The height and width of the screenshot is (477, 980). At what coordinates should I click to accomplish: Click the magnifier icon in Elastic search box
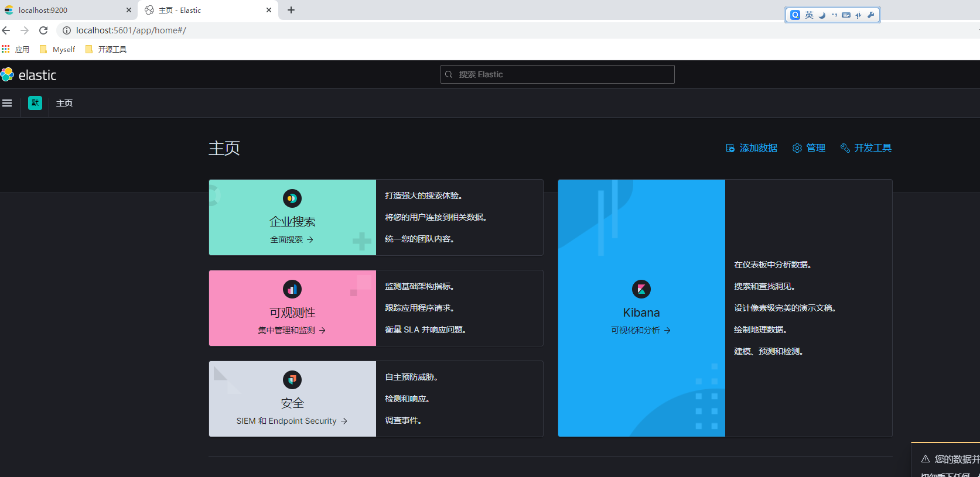pyautogui.click(x=449, y=74)
